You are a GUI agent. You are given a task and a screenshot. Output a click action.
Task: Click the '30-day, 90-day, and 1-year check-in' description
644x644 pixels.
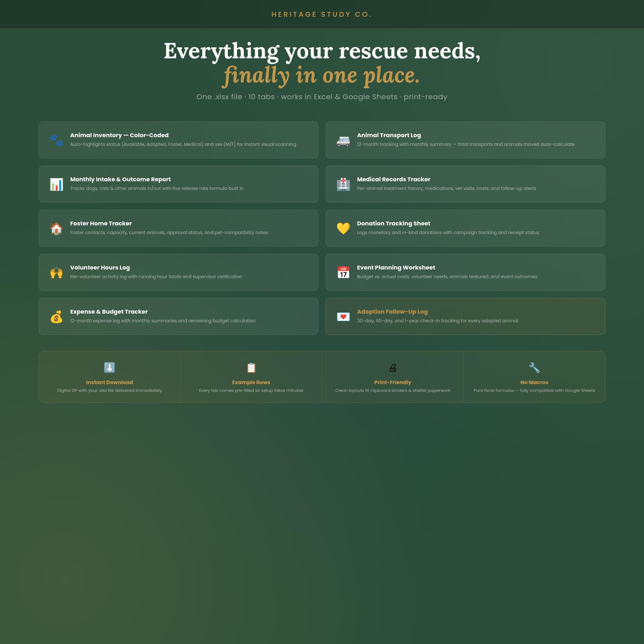[x=437, y=321]
